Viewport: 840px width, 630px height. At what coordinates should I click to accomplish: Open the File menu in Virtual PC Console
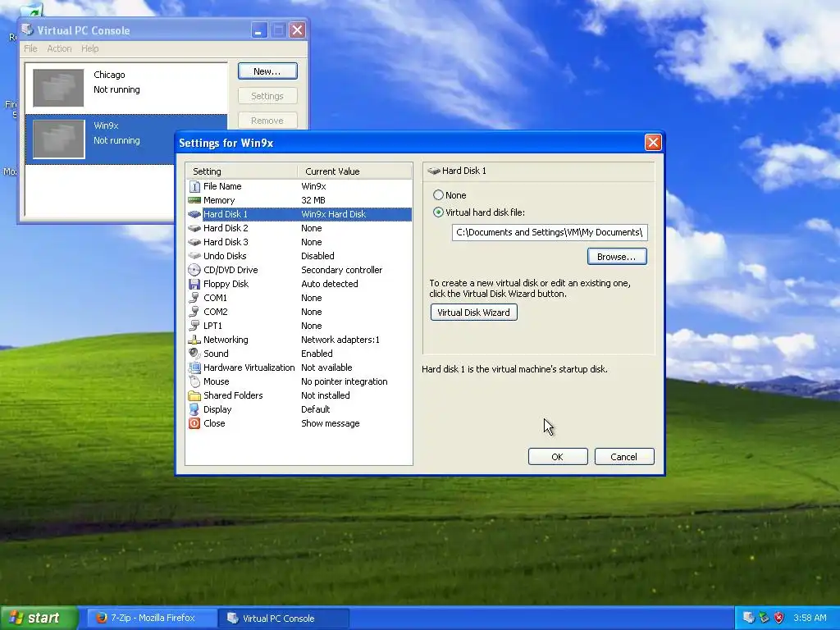coord(30,48)
